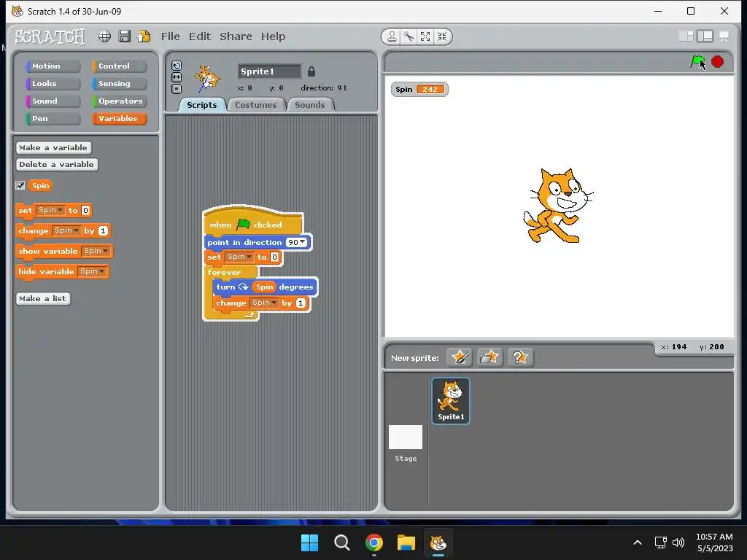747x560 pixels.
Task: Open Spin dropdown in script's set block
Action: tap(239, 257)
